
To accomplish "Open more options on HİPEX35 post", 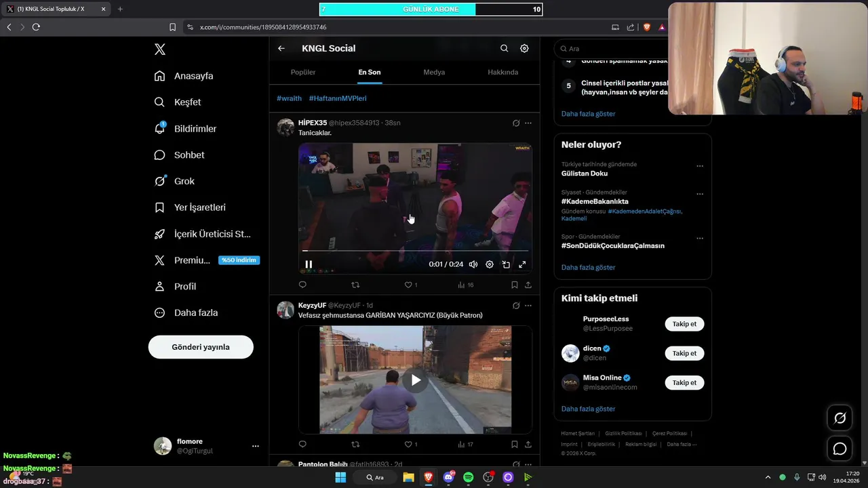I will [x=528, y=123].
